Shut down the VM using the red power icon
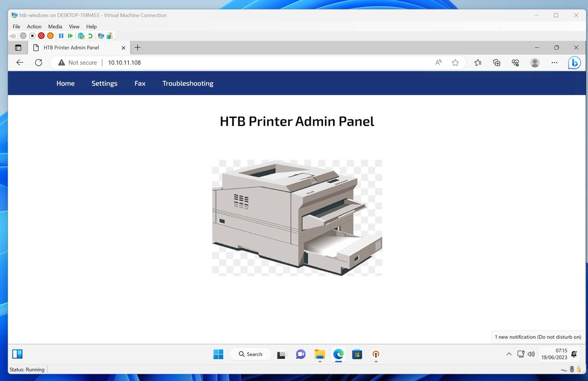588x381 pixels. [41, 36]
